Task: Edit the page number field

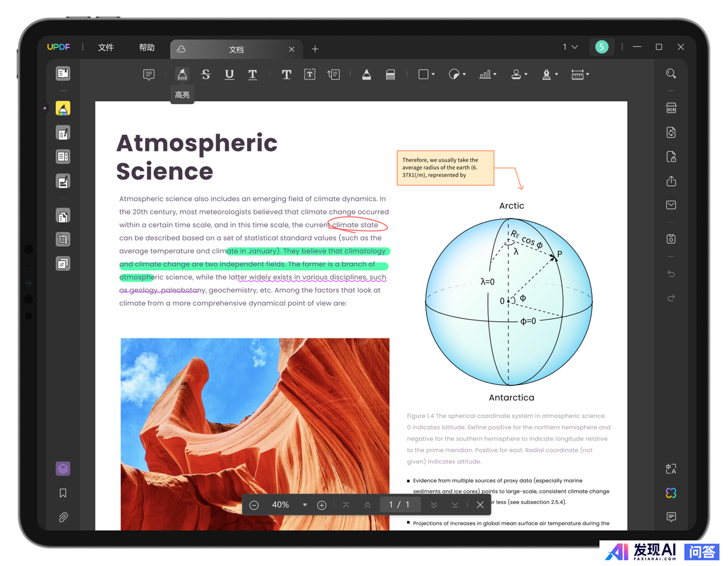Action: (400, 505)
